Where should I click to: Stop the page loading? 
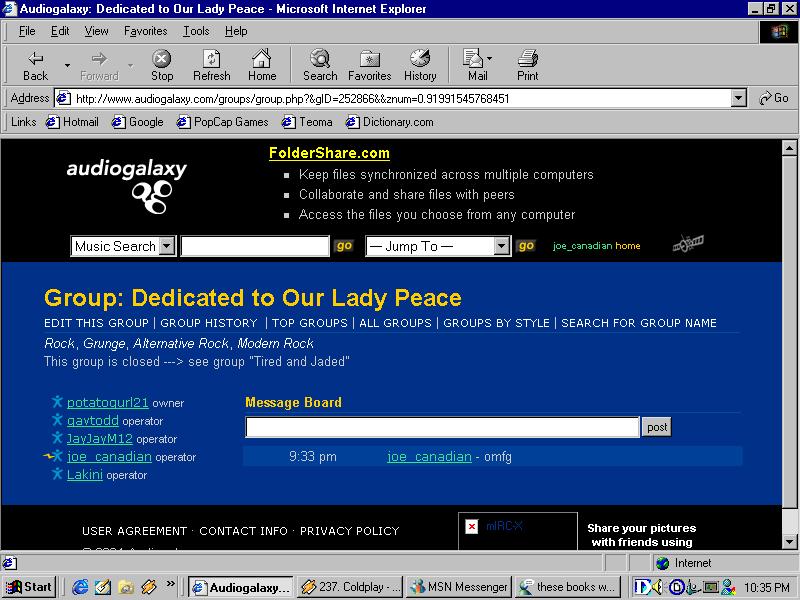tap(162, 65)
